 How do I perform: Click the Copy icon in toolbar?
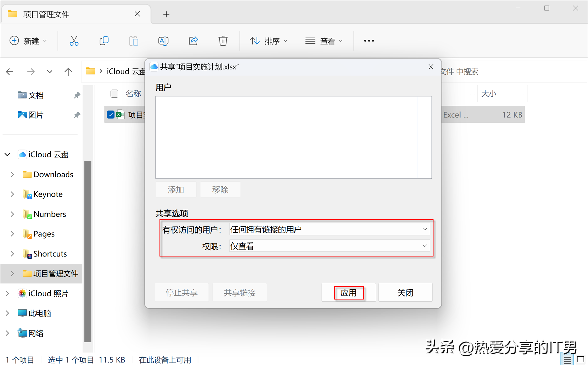104,41
